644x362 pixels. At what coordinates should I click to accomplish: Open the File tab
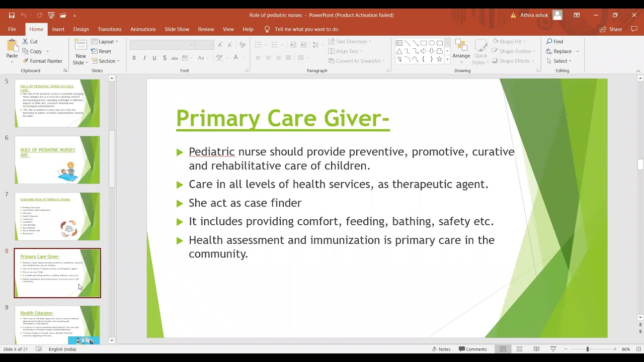12,29
